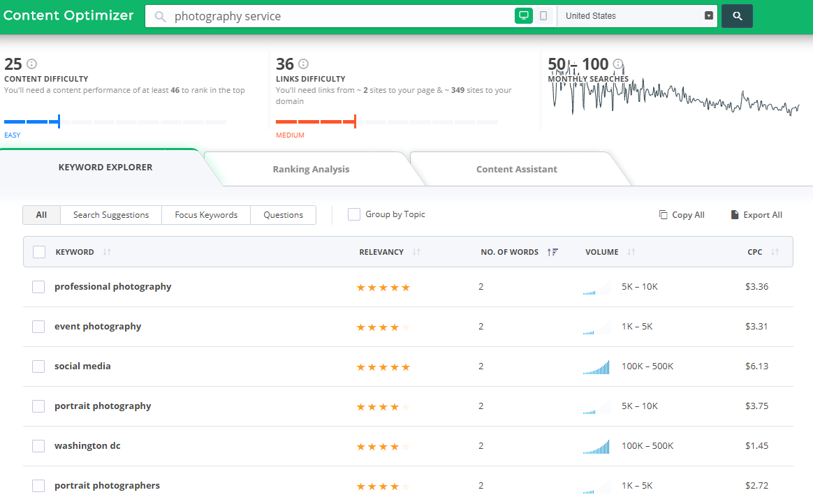Image resolution: width=813 pixels, height=504 pixels.
Task: Switch to the Ranking Analysis tab
Action: pyautogui.click(x=311, y=169)
